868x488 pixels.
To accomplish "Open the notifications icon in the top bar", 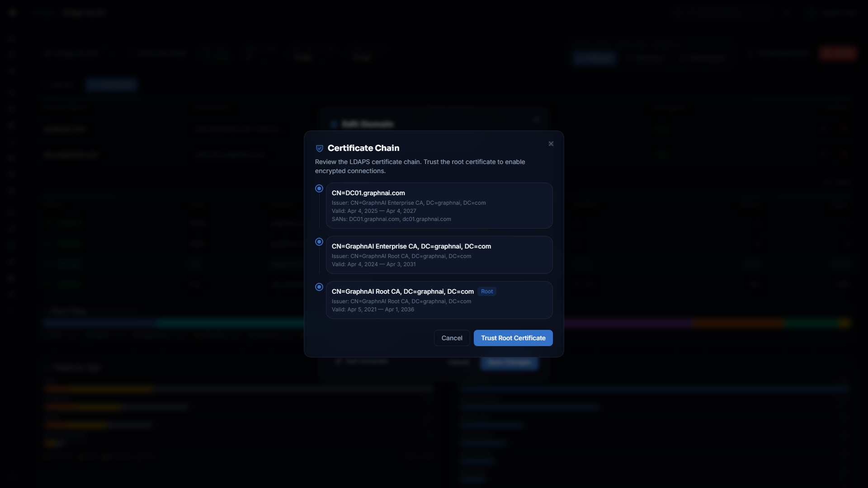I will click(787, 12).
